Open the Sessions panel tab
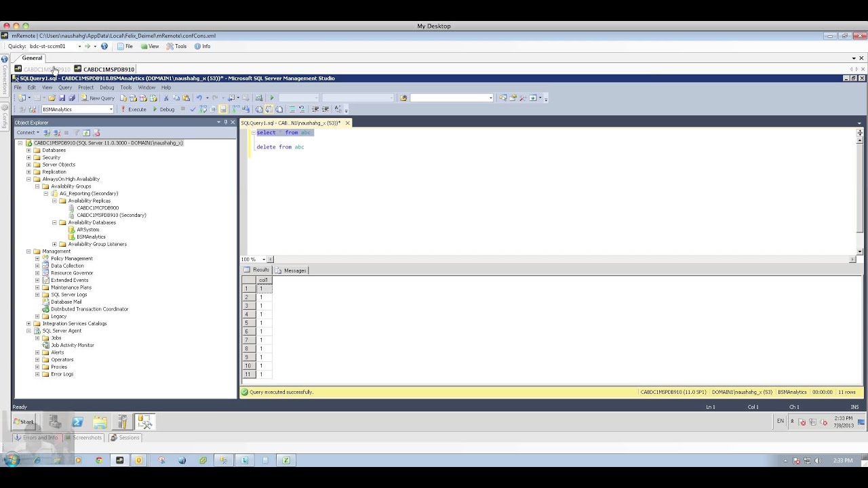Screen dimensions: 868x488 (125, 437)
